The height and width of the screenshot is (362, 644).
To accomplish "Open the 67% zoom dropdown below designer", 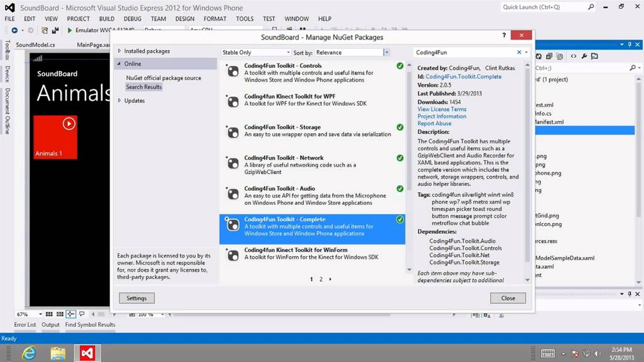I will point(40,314).
